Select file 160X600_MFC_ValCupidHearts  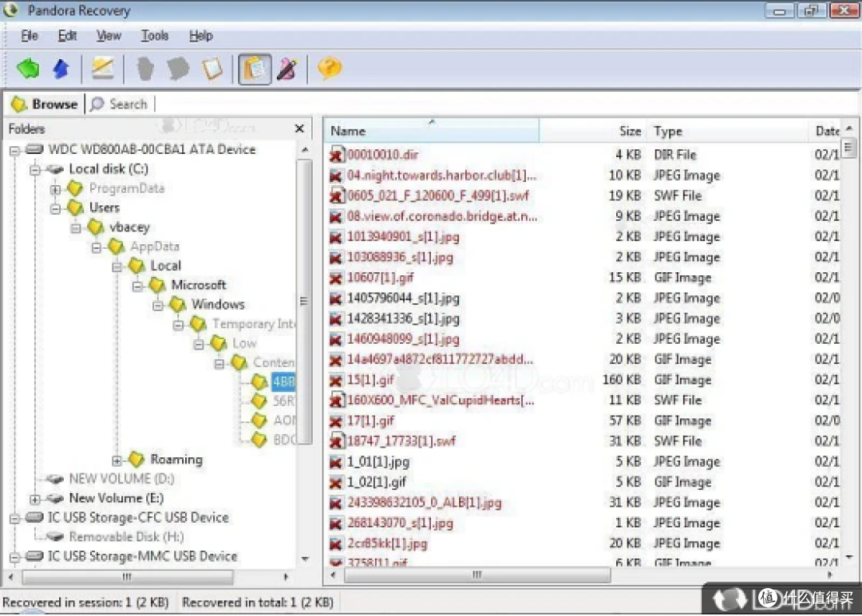click(441, 400)
